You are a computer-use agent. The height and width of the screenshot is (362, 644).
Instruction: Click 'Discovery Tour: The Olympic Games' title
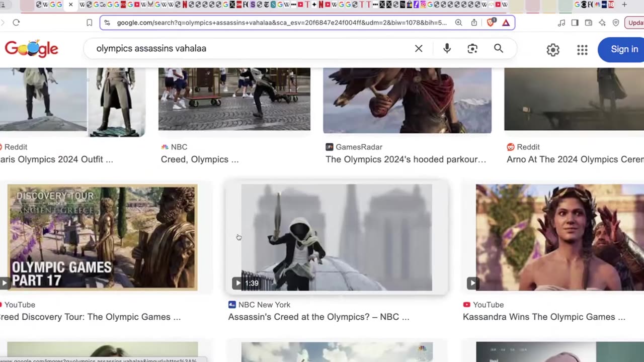pos(91,317)
